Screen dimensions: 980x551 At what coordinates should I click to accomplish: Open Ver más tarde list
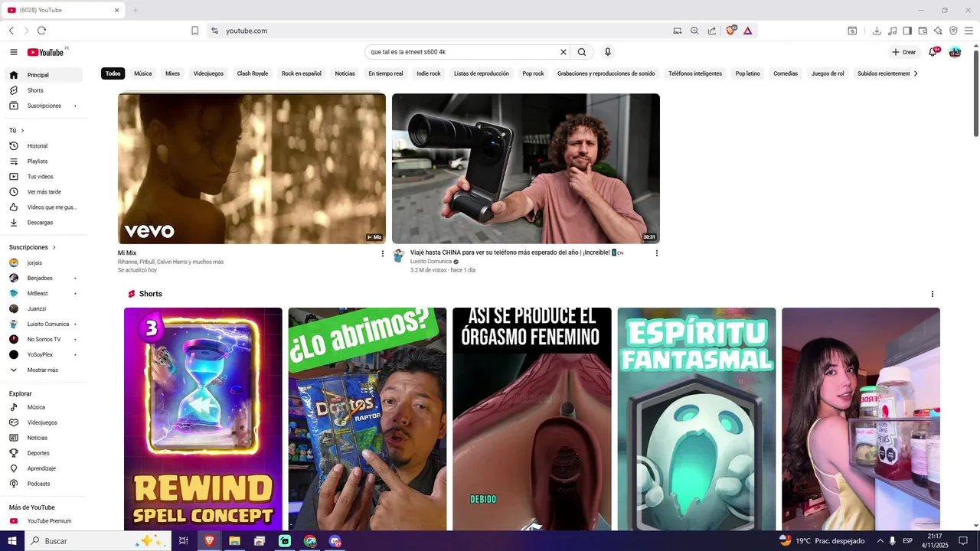(x=44, y=192)
